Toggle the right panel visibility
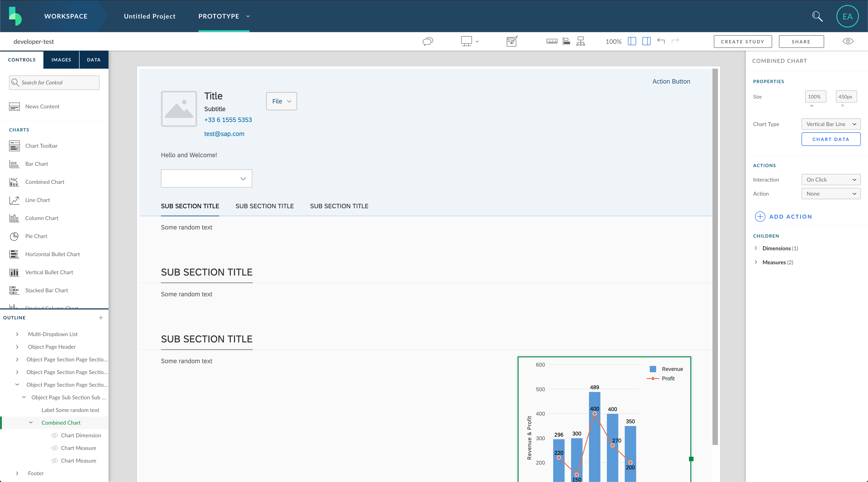 point(646,41)
